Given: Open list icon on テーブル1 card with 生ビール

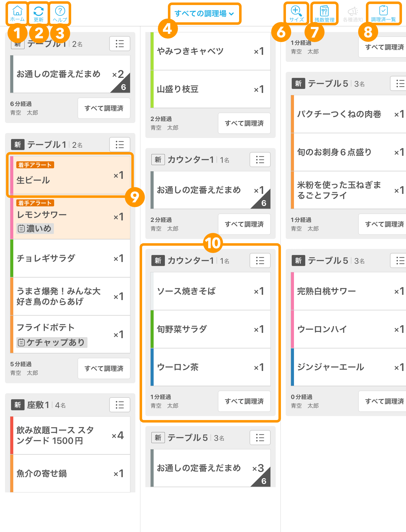Looking at the screenshot, I should [x=120, y=145].
